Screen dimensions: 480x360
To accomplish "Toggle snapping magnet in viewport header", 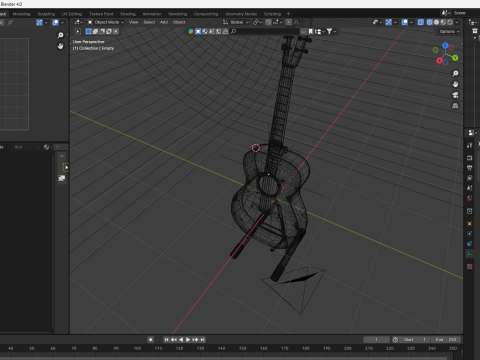I will pos(268,22).
